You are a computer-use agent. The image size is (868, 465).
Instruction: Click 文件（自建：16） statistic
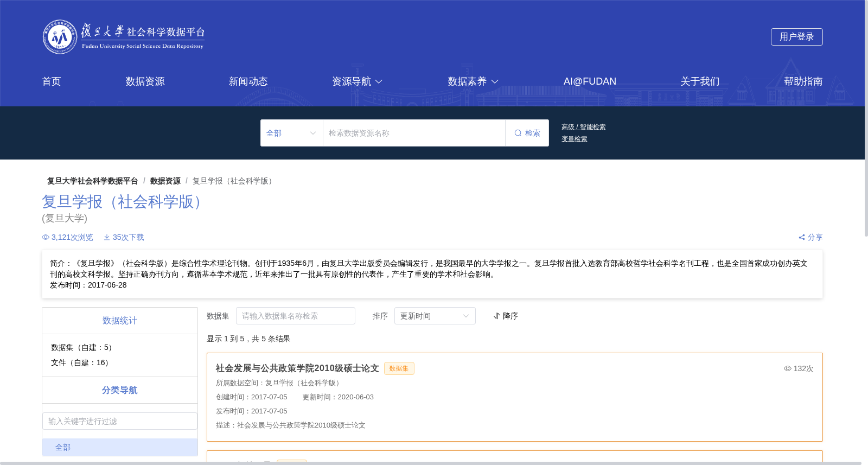tap(81, 362)
